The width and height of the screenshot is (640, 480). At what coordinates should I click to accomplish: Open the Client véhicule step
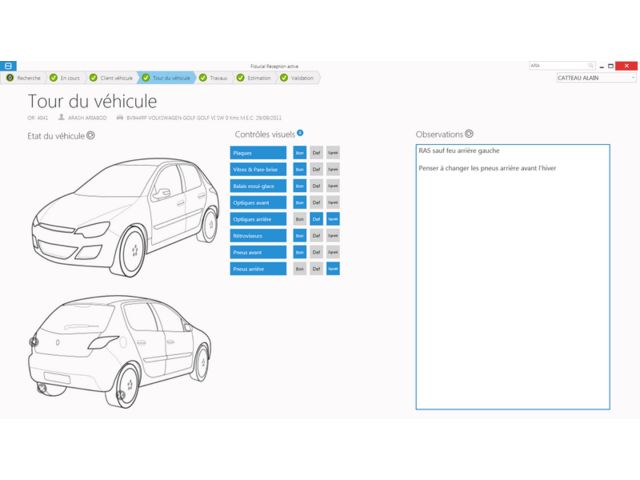tap(111, 78)
